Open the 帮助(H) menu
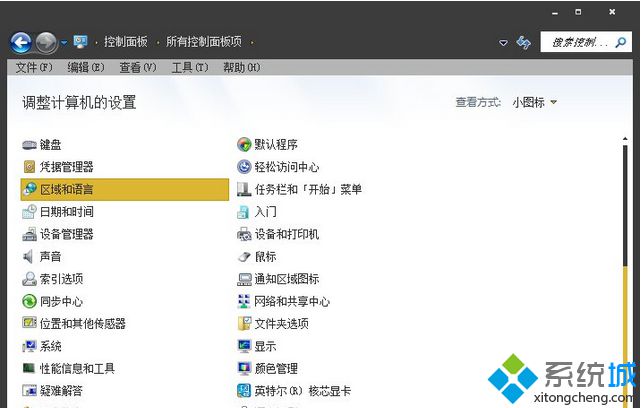This screenshot has width=641, height=408. pos(242,67)
